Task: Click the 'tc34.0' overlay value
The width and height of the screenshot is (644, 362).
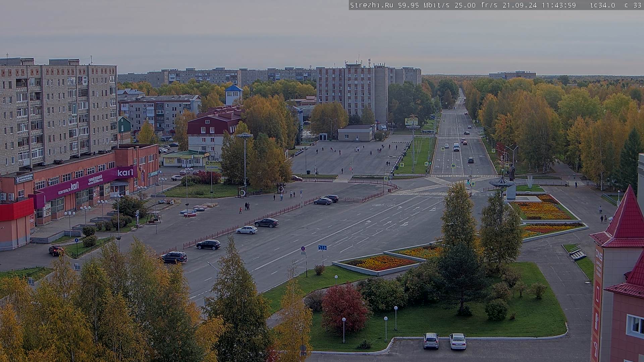Action: click(x=603, y=5)
